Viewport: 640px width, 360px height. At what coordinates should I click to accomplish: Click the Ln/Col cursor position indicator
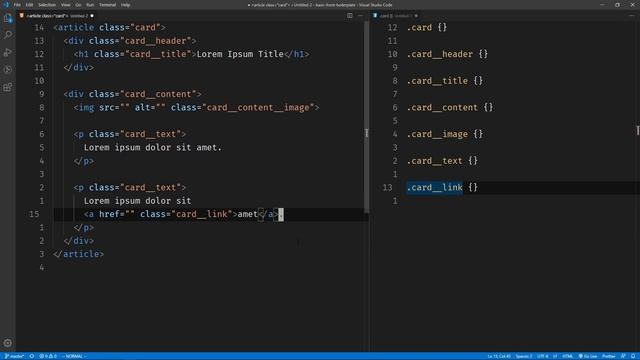point(499,356)
